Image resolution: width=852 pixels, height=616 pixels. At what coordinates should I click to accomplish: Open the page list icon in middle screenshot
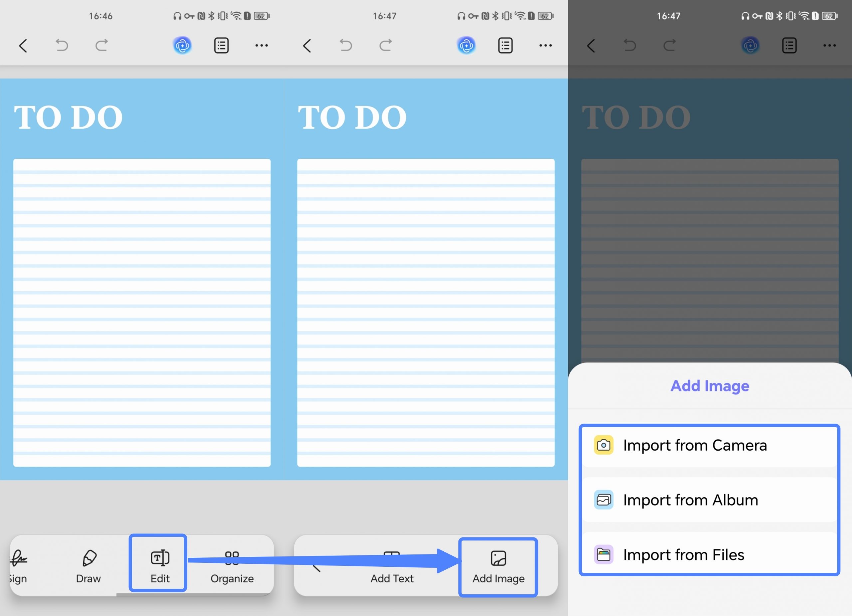point(505,46)
